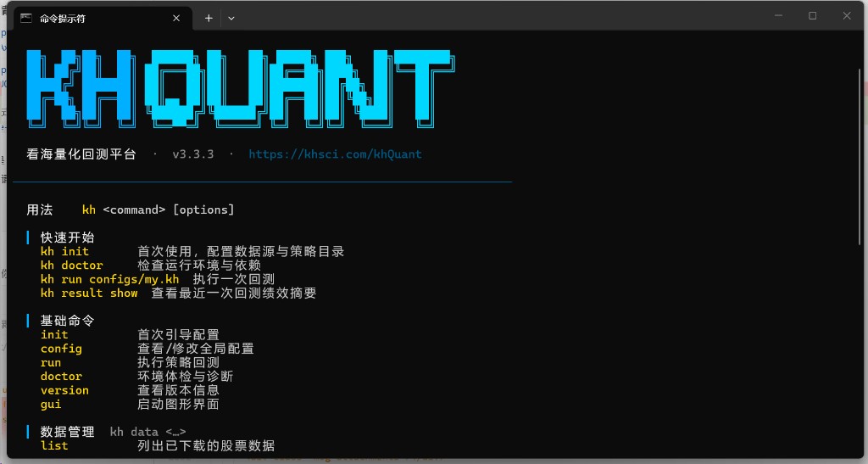Click the 数据管理 section heading

pyautogui.click(x=68, y=432)
